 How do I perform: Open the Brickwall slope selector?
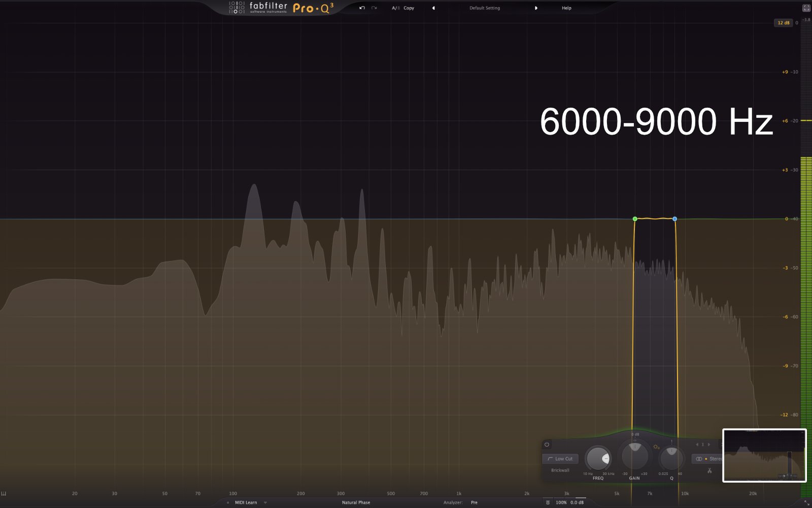[560, 470]
